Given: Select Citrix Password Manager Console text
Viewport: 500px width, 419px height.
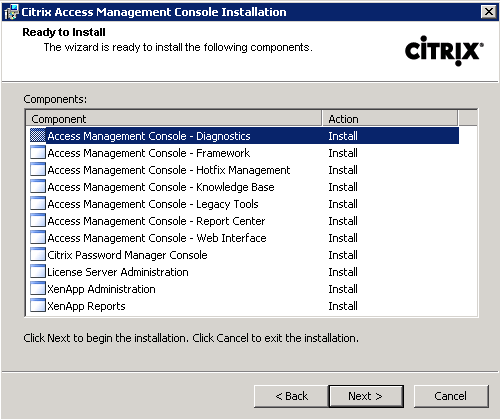Looking at the screenshot, I should (127, 255).
